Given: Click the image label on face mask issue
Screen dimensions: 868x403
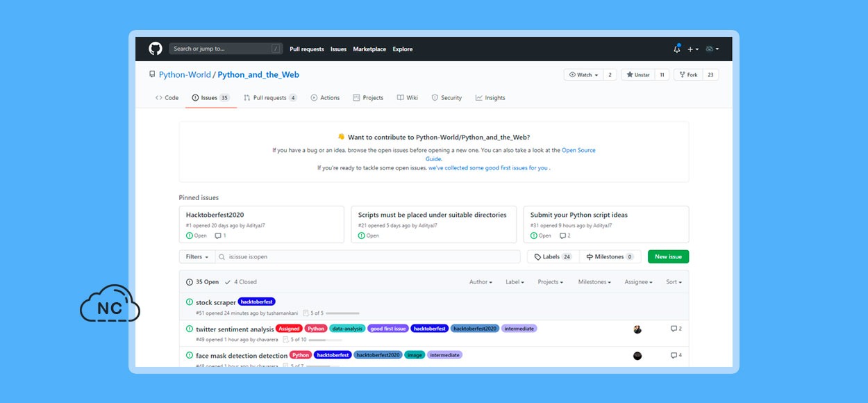Looking at the screenshot, I should tap(415, 355).
